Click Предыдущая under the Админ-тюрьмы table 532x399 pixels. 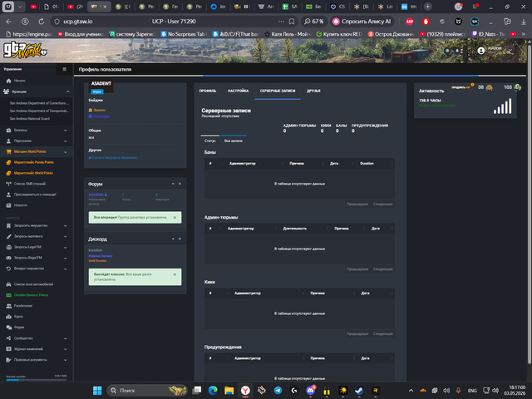(x=357, y=269)
